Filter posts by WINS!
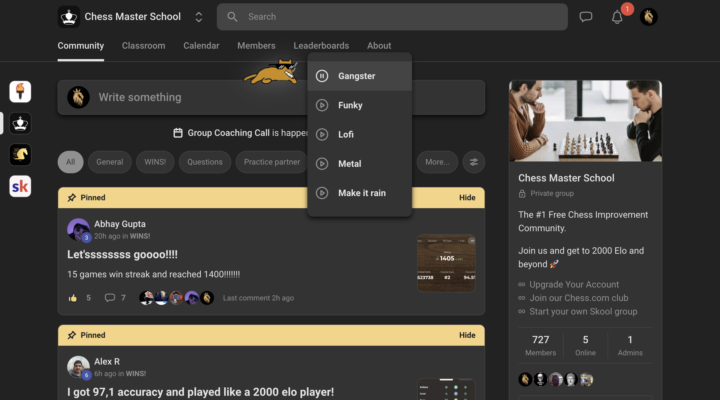This screenshot has width=720, height=400. [x=155, y=162]
